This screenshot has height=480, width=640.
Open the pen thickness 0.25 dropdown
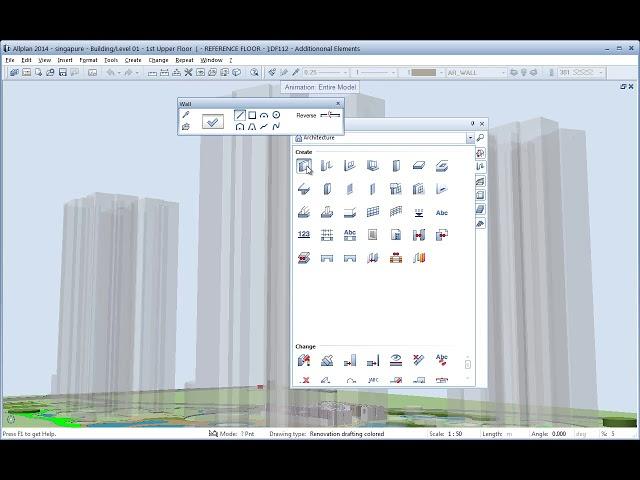pyautogui.click(x=348, y=72)
